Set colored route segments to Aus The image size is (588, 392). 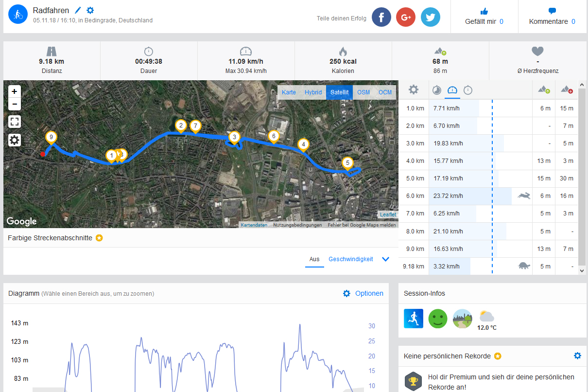pos(314,259)
